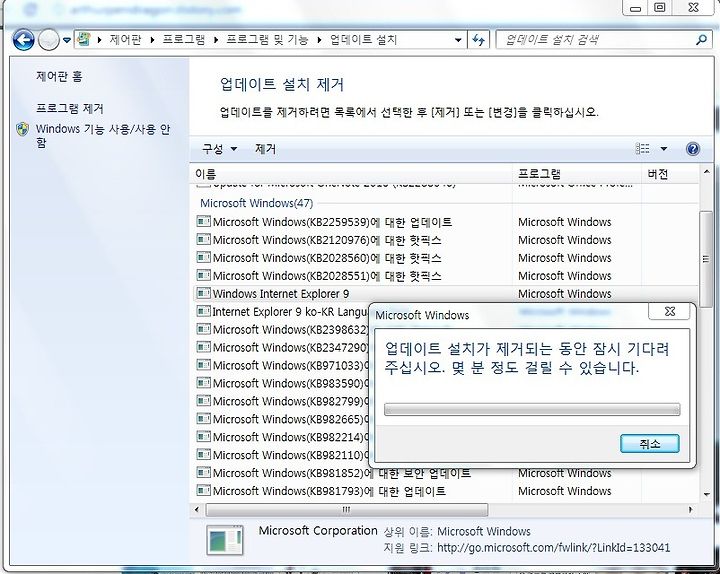Click the icon of KB983590 row
The height and width of the screenshot is (574, 720).
pyautogui.click(x=203, y=383)
